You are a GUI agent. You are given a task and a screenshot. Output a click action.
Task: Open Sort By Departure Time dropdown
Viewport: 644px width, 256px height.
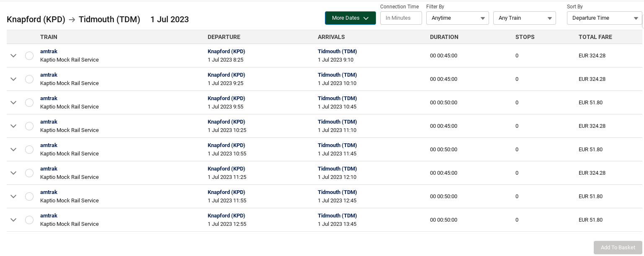pos(604,18)
